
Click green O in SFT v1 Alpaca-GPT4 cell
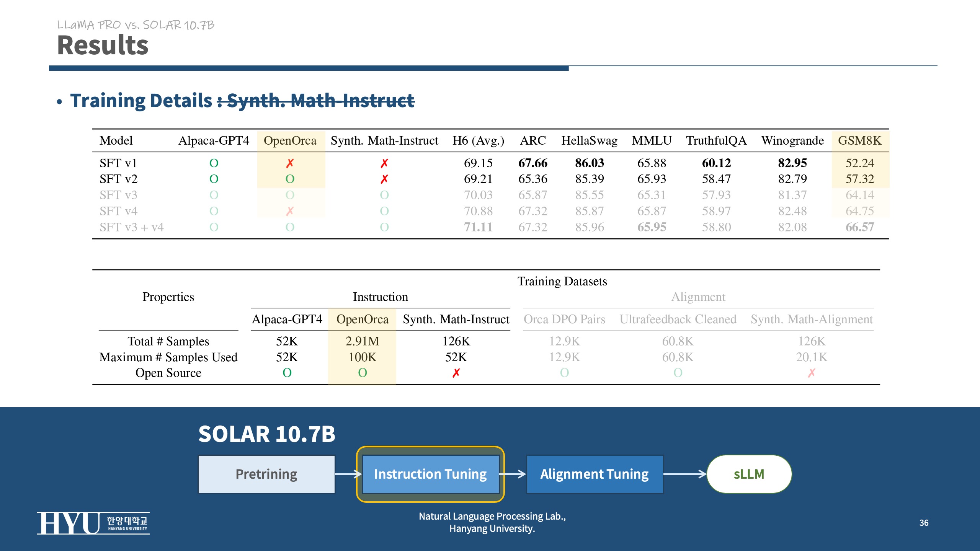click(214, 163)
